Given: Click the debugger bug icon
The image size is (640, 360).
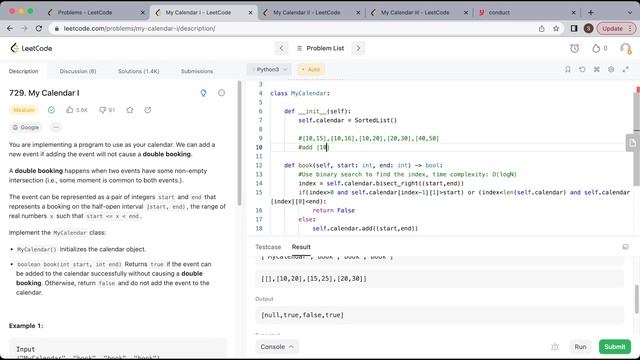Looking at the screenshot, I should 555,347.
